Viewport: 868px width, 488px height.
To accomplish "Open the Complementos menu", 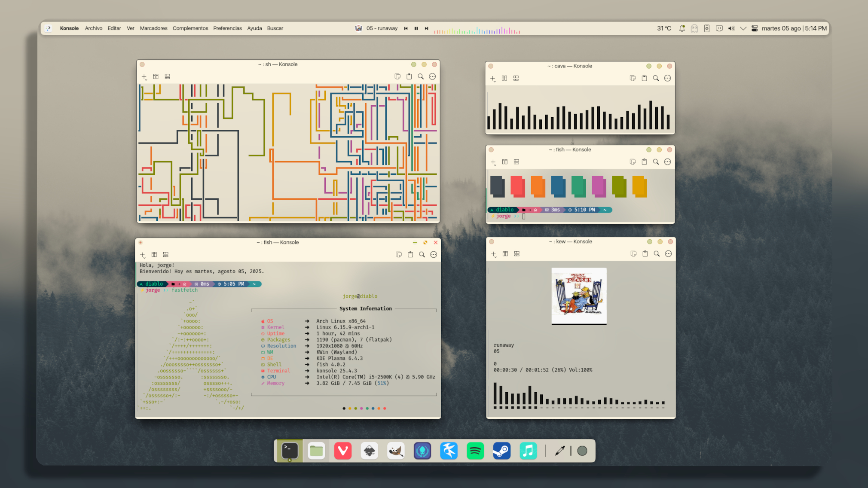I will pyautogui.click(x=190, y=28).
